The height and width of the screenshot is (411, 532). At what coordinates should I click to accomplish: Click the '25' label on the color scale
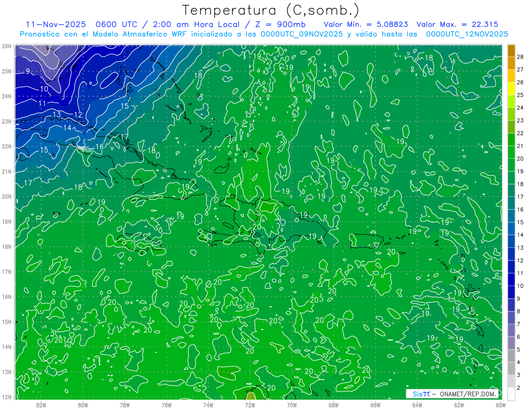tap(520, 95)
